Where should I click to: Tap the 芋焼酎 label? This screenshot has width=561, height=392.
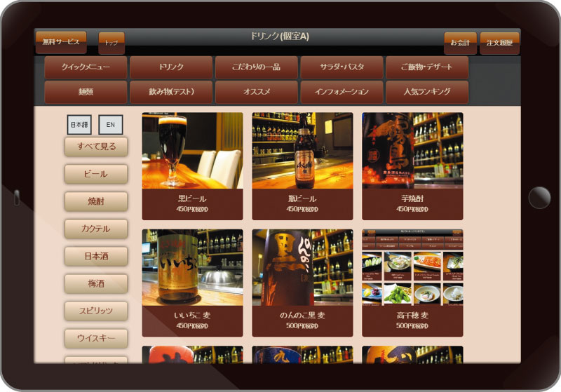click(x=412, y=199)
